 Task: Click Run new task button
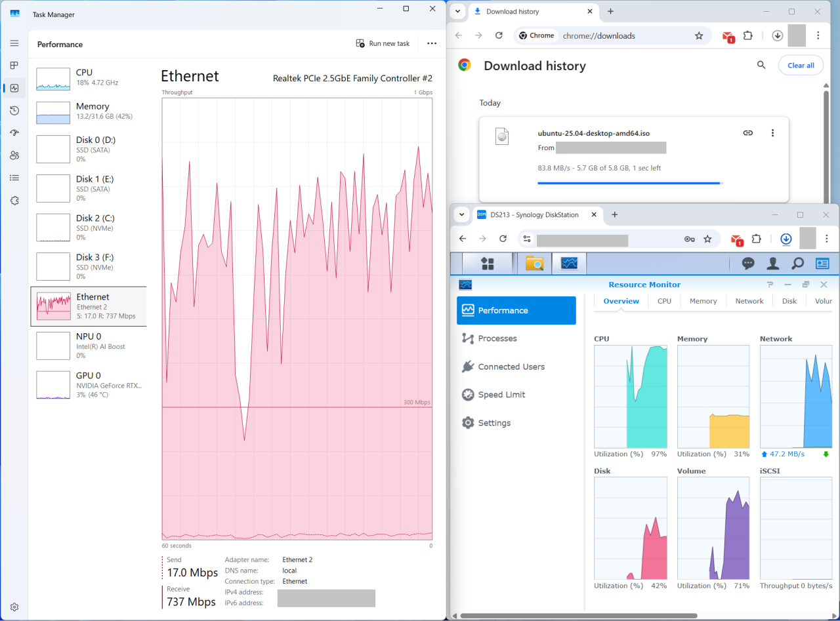click(383, 43)
